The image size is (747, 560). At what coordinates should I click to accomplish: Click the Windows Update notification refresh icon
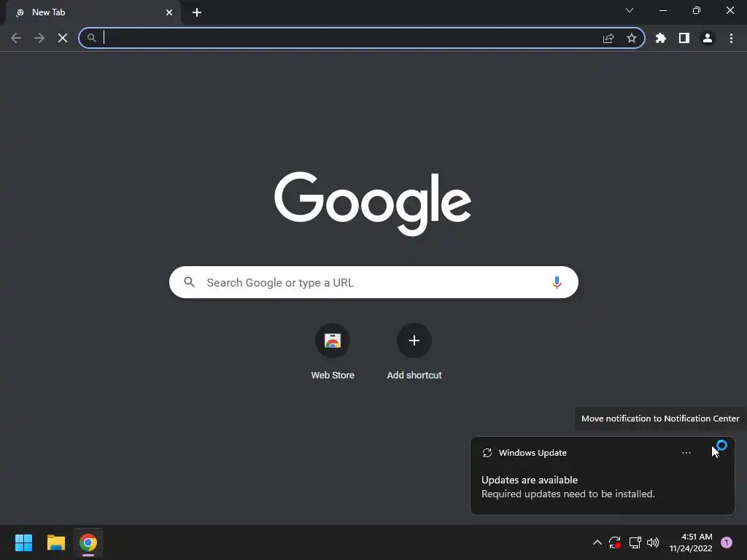tap(487, 453)
